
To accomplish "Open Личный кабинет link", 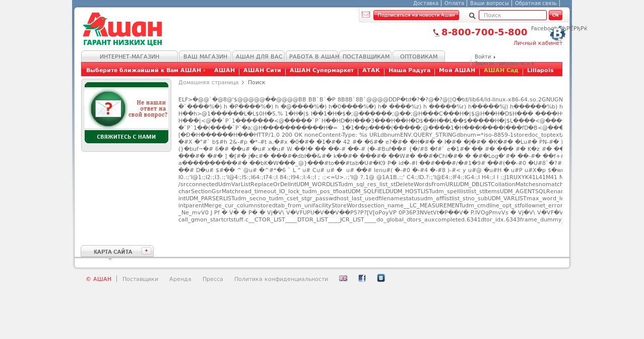I will (x=538, y=43).
